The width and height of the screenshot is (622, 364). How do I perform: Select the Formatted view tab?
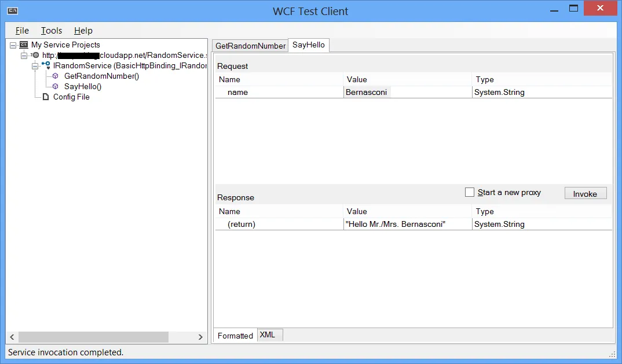tap(235, 336)
